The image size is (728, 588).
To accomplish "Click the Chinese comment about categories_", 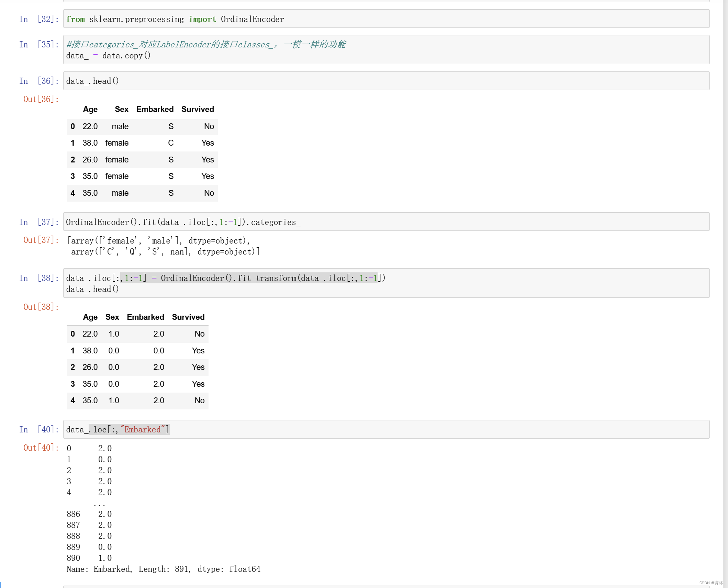I will pyautogui.click(x=206, y=45).
